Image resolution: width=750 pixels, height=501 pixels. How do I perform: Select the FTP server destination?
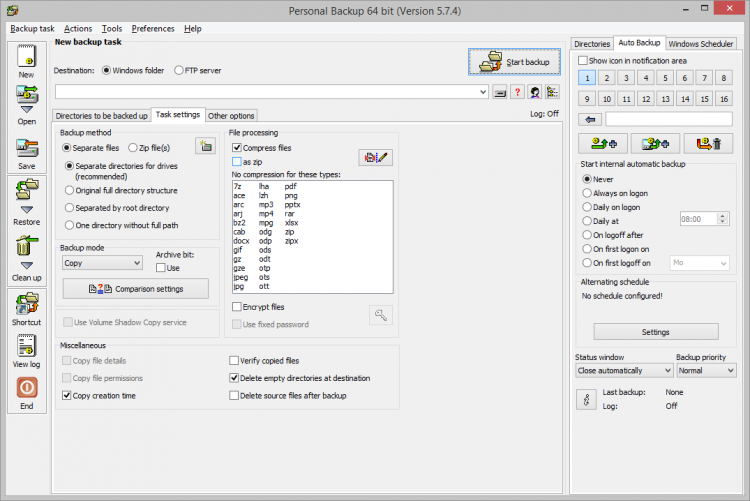pyautogui.click(x=179, y=71)
